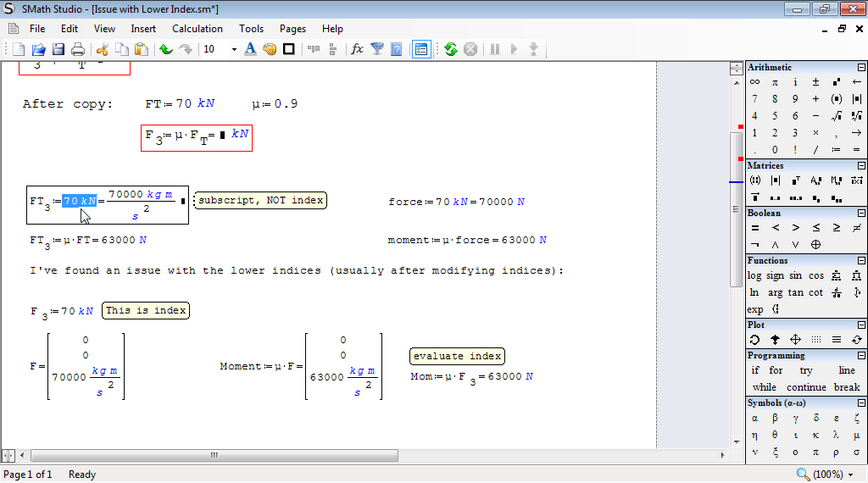Screen dimensions: 868x483
Task: Open the font size dropdown showing 10
Action: pos(233,49)
